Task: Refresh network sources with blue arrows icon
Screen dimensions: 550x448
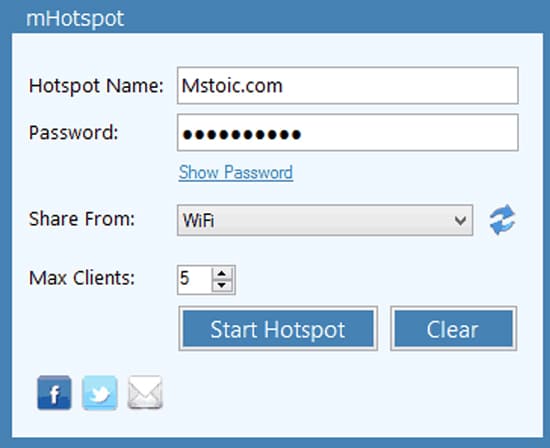Action: tap(502, 220)
